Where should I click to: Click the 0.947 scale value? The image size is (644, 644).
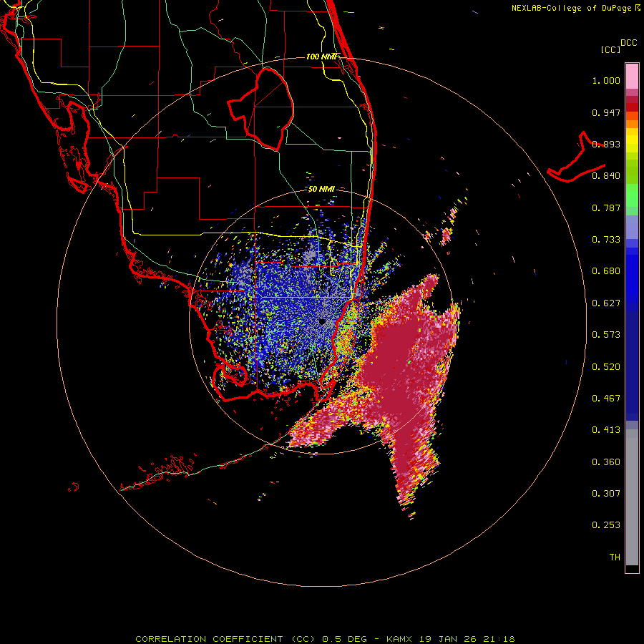[x=606, y=112]
